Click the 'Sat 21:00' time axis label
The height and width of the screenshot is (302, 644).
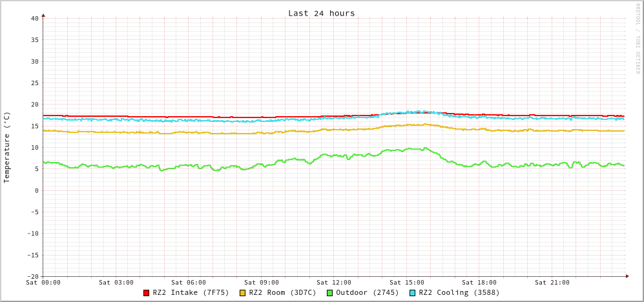pyautogui.click(x=552, y=283)
